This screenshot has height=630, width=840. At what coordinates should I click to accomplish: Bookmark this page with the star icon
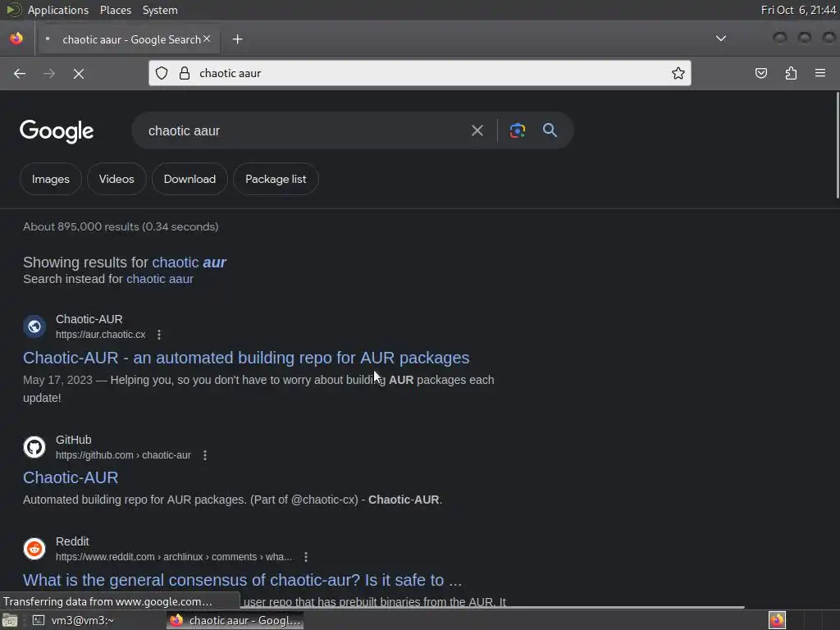[x=678, y=73]
